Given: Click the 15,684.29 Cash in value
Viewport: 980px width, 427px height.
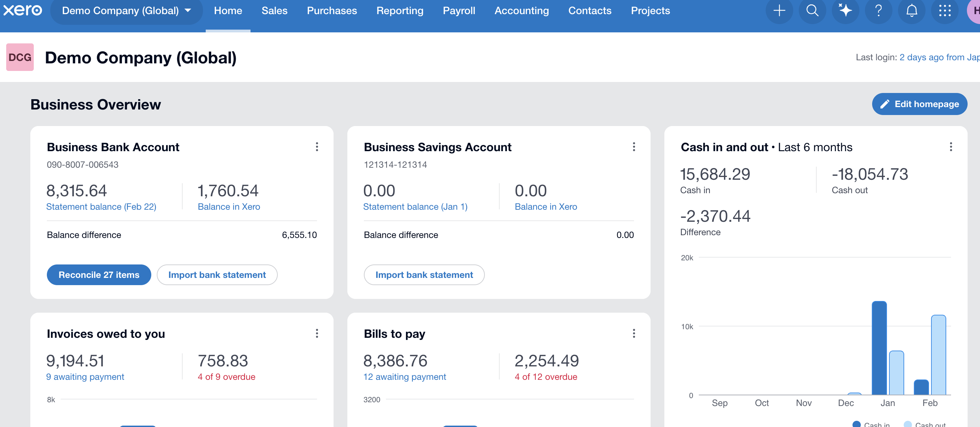Looking at the screenshot, I should [x=715, y=174].
